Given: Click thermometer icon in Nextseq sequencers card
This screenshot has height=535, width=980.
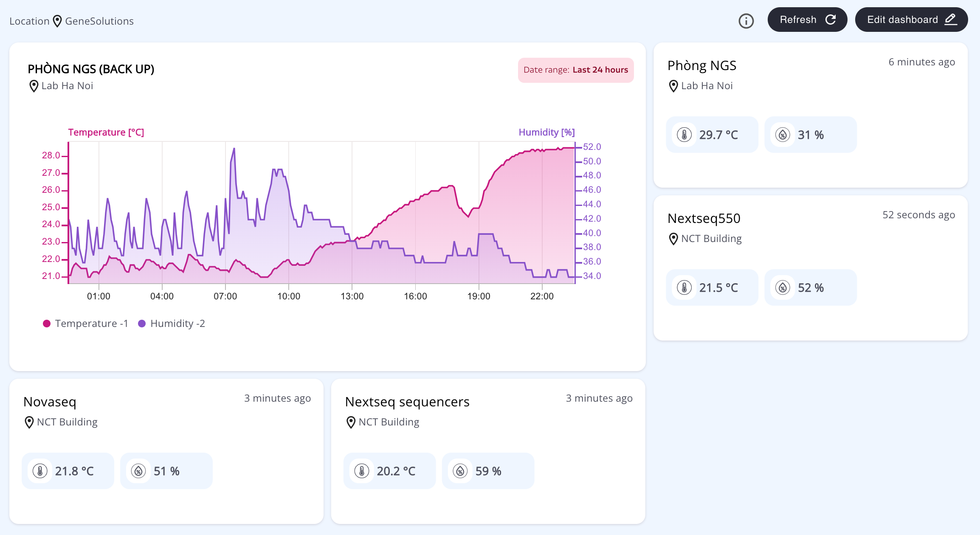Looking at the screenshot, I should pyautogui.click(x=362, y=471).
